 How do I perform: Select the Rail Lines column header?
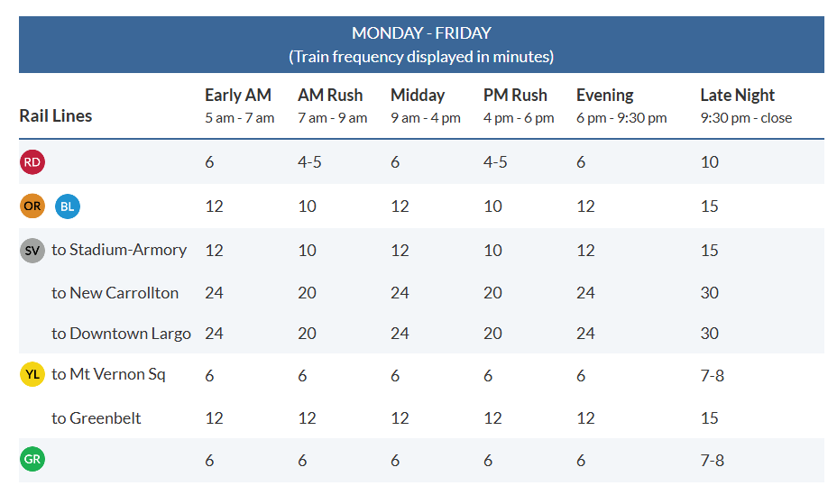coord(56,115)
